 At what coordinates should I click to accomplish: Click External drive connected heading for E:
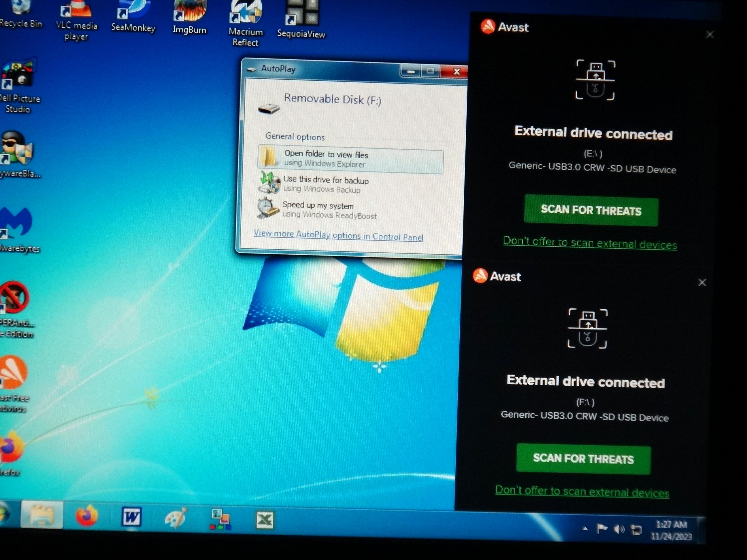[x=593, y=133]
